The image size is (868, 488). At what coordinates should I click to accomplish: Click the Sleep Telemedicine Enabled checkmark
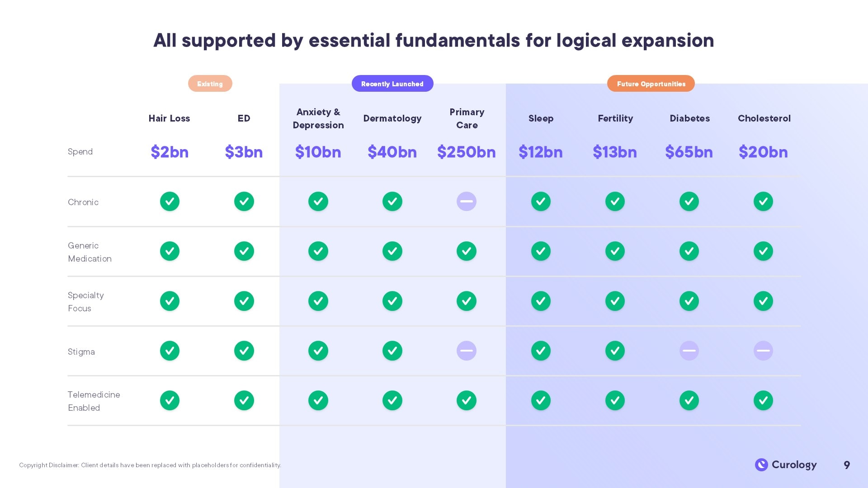(541, 400)
